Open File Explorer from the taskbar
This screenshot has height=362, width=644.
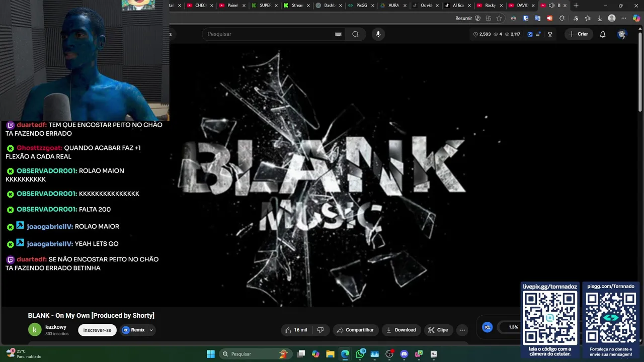(330, 354)
